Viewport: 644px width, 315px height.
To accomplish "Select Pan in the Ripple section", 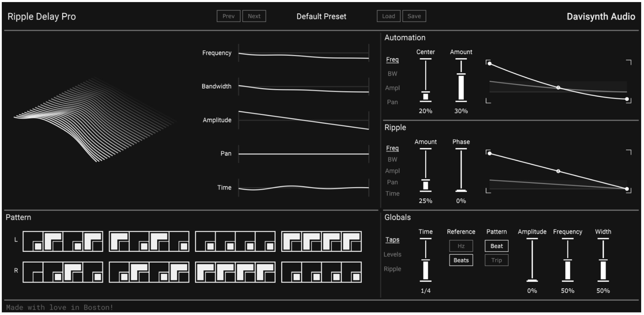I will pyautogui.click(x=393, y=182).
